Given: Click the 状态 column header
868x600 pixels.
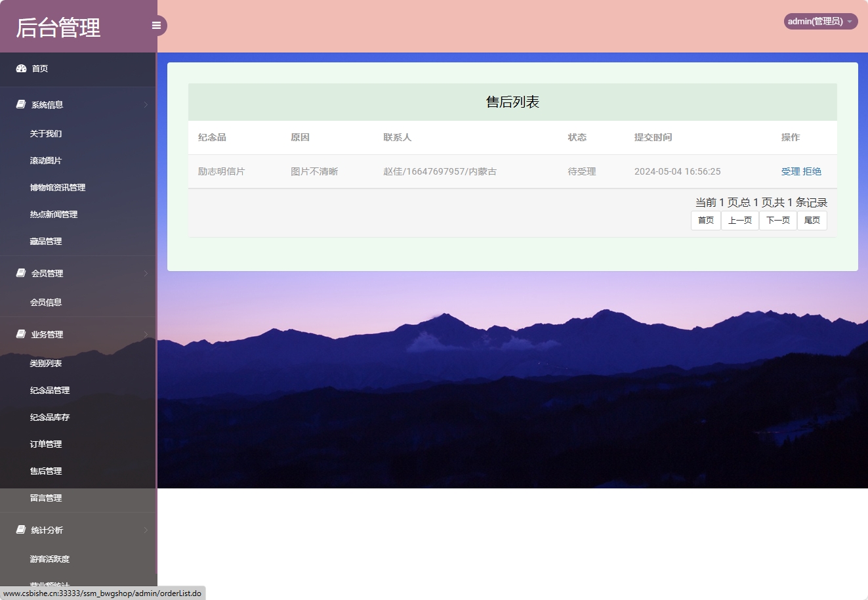Looking at the screenshot, I should tap(577, 137).
